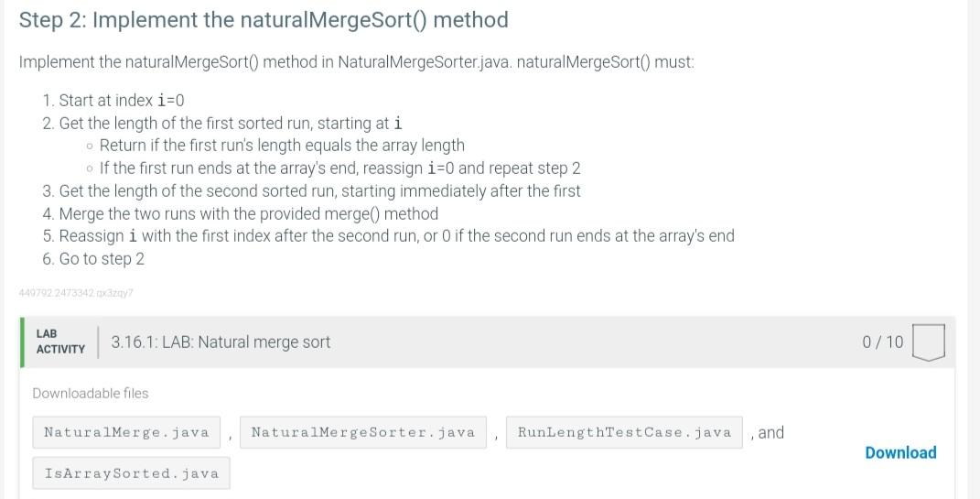
Task: Click the 0 / 10 score text
Action: tap(882, 342)
